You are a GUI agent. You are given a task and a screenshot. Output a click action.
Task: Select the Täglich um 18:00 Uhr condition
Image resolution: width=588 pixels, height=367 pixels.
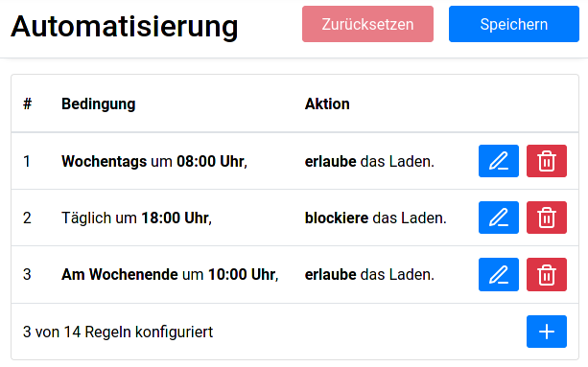[x=136, y=218]
